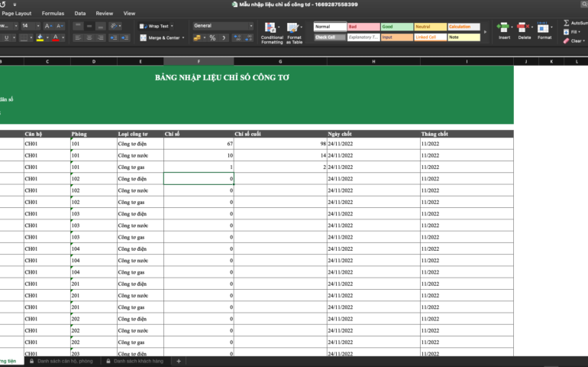Add a new sheet with plus icon

coord(179,361)
